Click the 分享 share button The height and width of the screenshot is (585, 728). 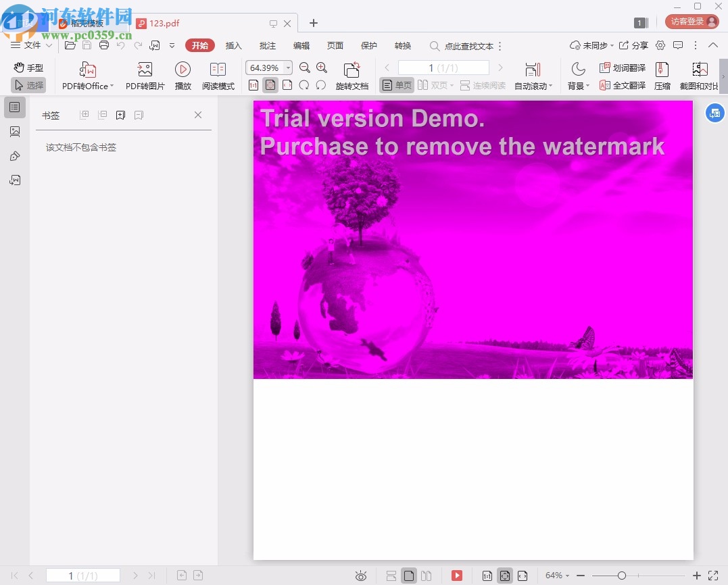coord(634,46)
